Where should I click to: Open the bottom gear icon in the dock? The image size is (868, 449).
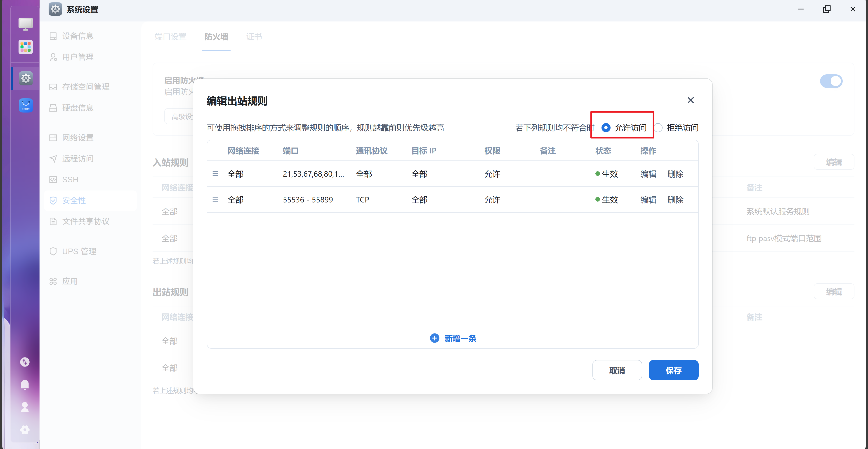tap(25, 430)
